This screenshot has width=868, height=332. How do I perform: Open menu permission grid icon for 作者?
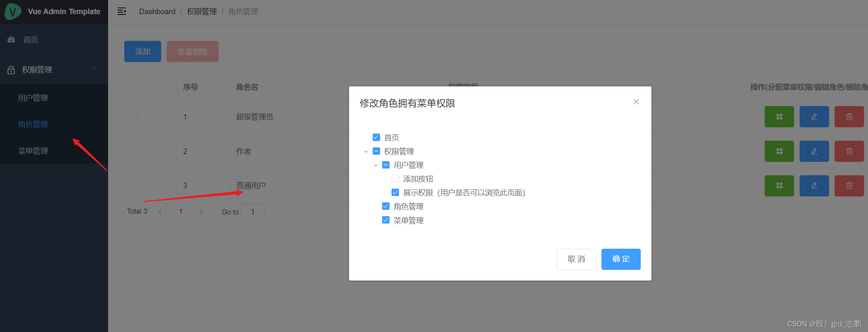779,151
